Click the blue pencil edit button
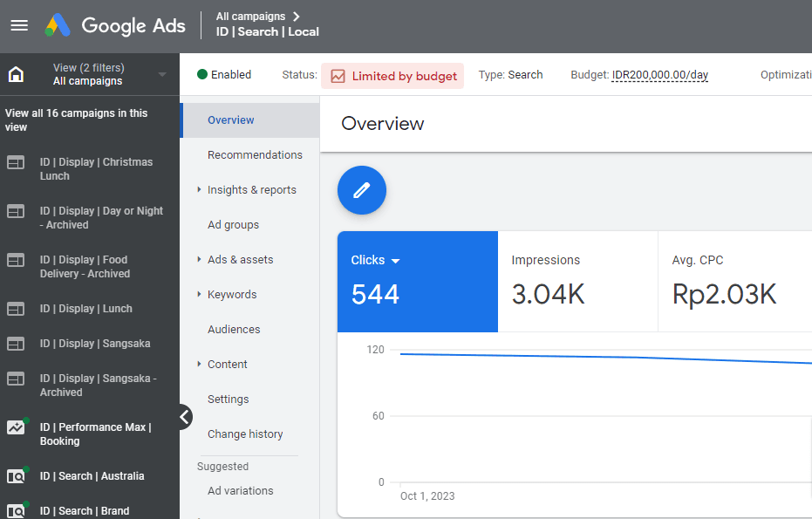The height and width of the screenshot is (519, 812). pyautogui.click(x=362, y=190)
